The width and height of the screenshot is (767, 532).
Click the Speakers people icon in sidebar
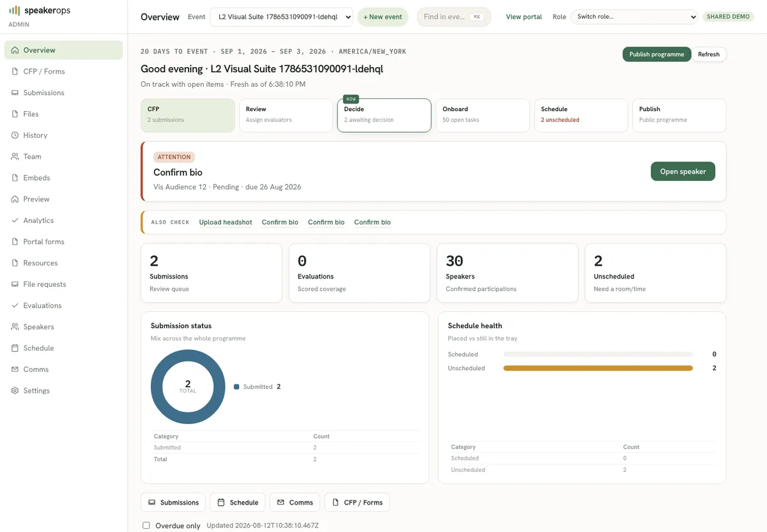(15, 327)
